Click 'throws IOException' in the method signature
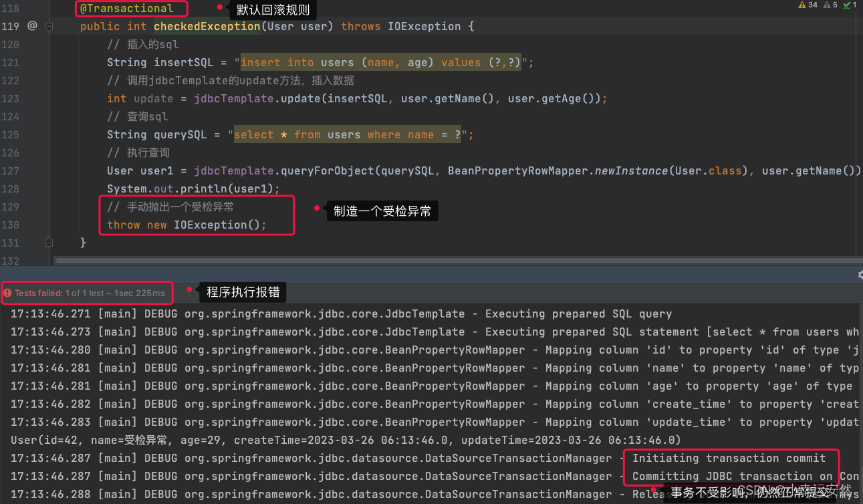 [400, 27]
